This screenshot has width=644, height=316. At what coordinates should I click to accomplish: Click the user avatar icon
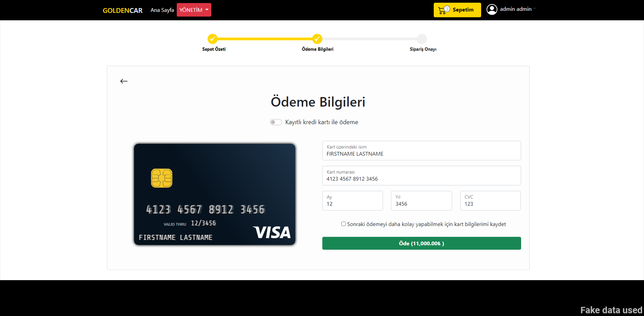tap(492, 9)
